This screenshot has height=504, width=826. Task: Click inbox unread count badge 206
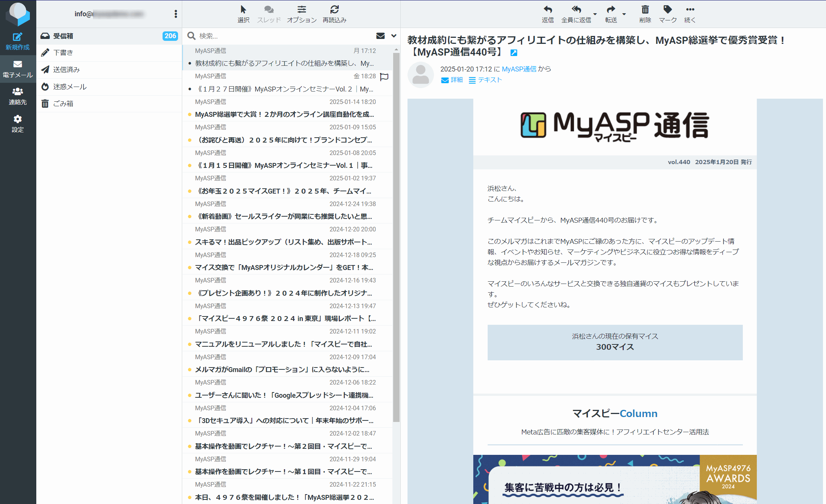(x=170, y=36)
